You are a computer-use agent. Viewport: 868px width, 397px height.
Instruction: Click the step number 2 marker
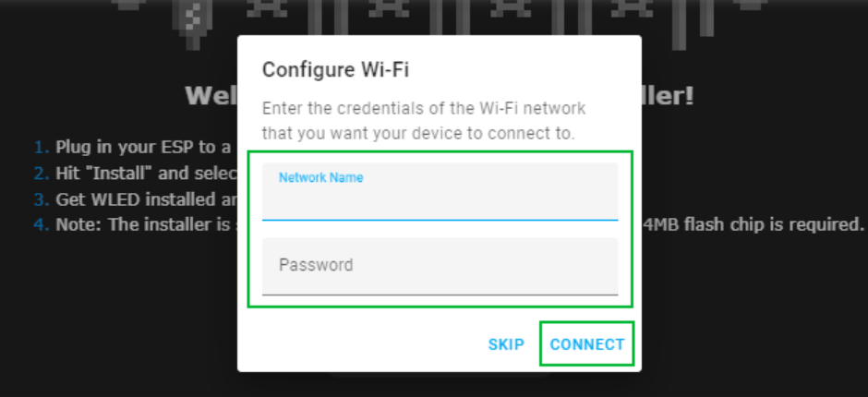click(x=40, y=173)
